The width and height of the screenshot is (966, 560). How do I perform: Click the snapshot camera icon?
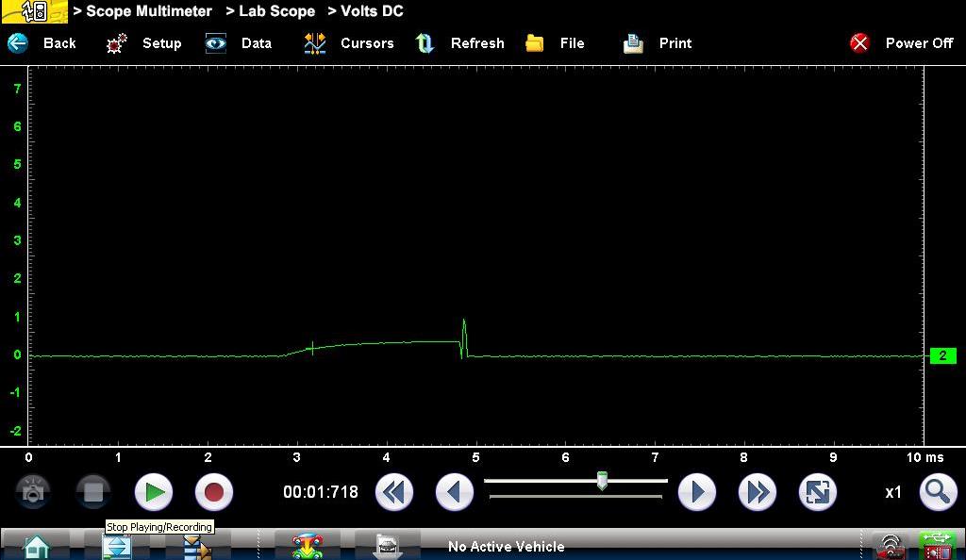[33, 492]
